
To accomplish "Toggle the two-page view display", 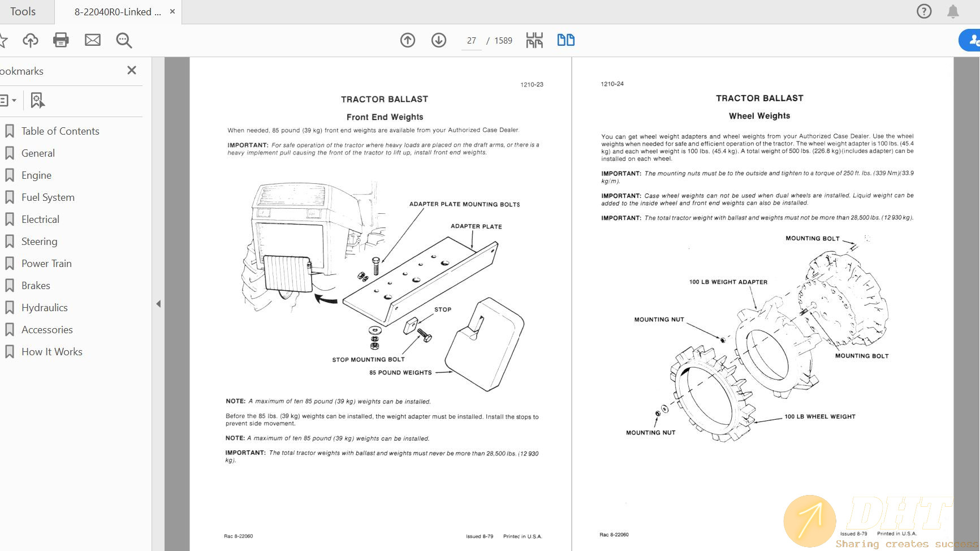I will [565, 40].
